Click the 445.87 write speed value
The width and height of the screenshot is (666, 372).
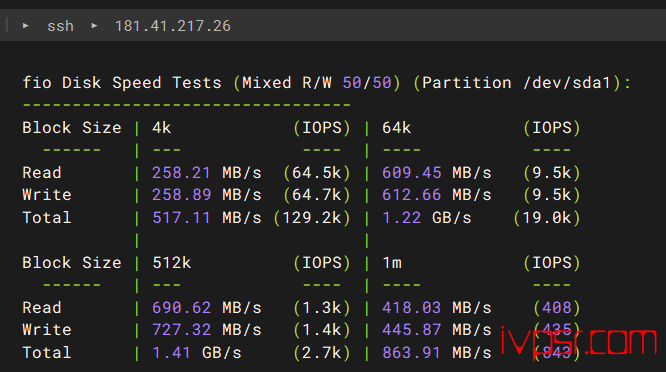coord(412,330)
